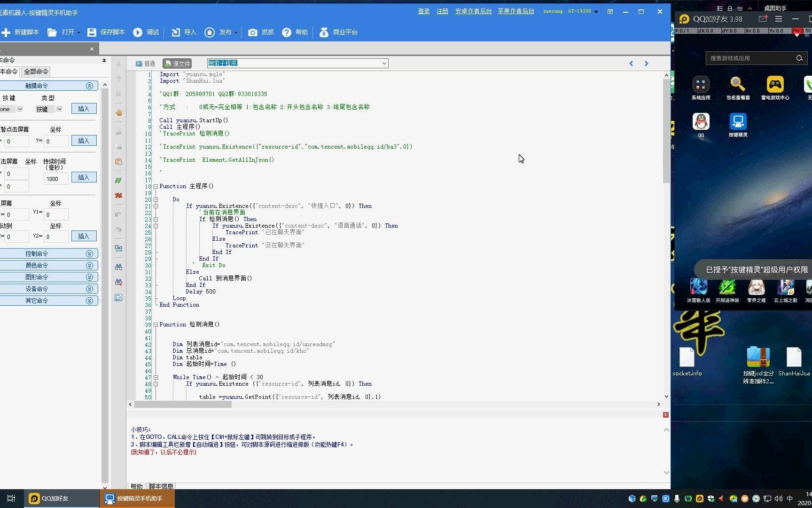Open the 安卓作者后台 link
Image resolution: width=812 pixels, height=508 pixels.
(x=474, y=11)
